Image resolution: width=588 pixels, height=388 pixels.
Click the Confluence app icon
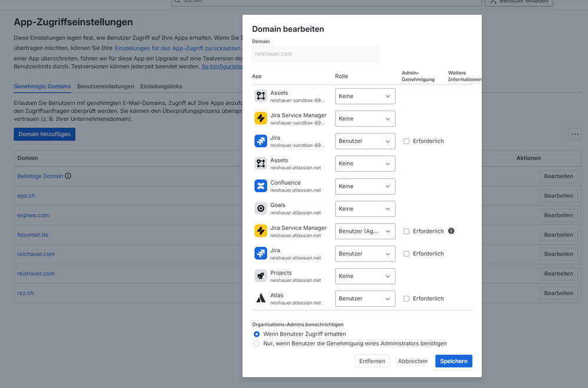coord(261,186)
